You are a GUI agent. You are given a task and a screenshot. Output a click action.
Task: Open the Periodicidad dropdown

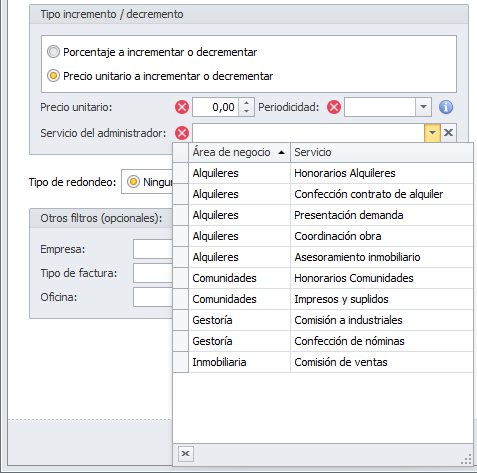coord(423,107)
